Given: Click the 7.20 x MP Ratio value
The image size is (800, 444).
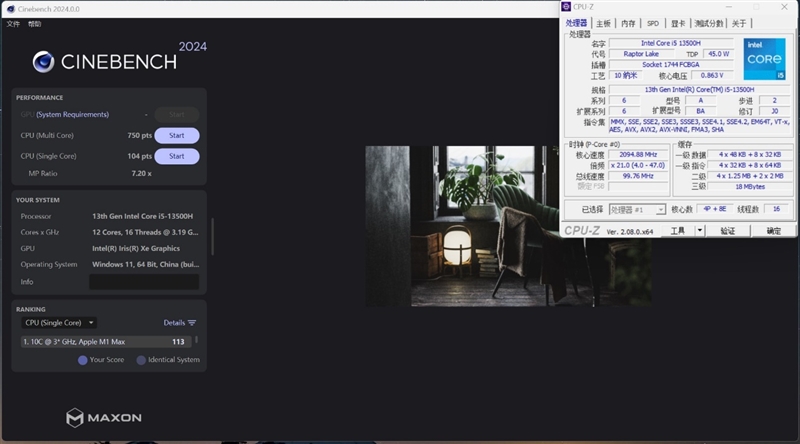Looking at the screenshot, I should pos(141,174).
